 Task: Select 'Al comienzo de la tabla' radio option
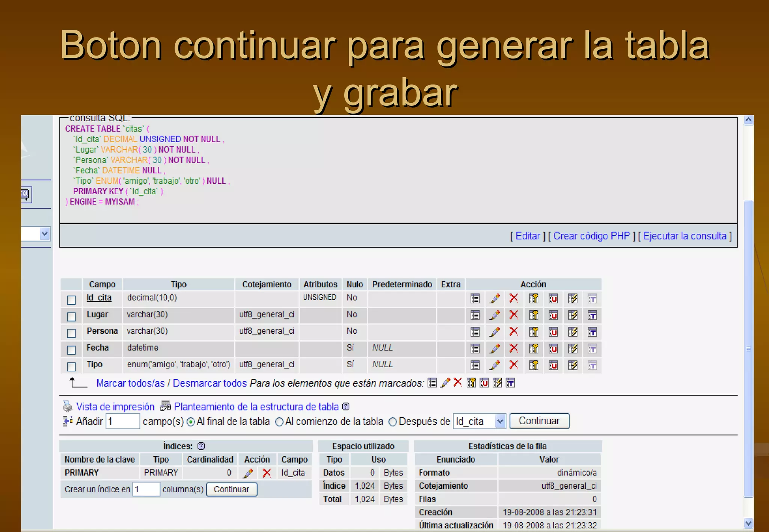(x=279, y=422)
